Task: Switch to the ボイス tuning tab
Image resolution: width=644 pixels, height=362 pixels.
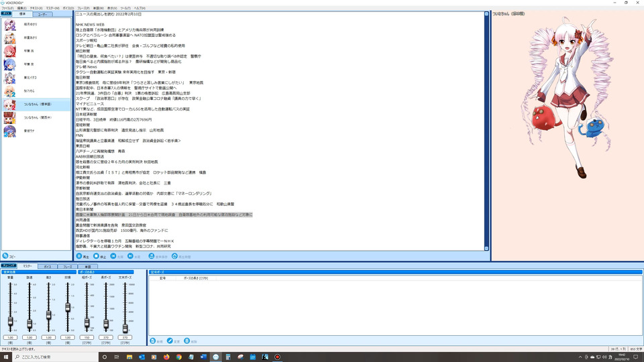Action: [48, 267]
